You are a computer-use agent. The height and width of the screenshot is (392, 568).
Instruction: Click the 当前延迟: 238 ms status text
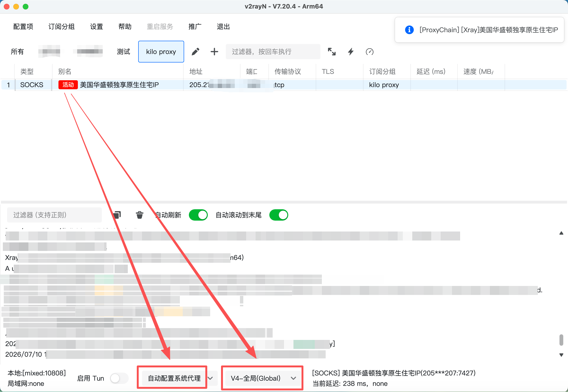pyautogui.click(x=350, y=383)
